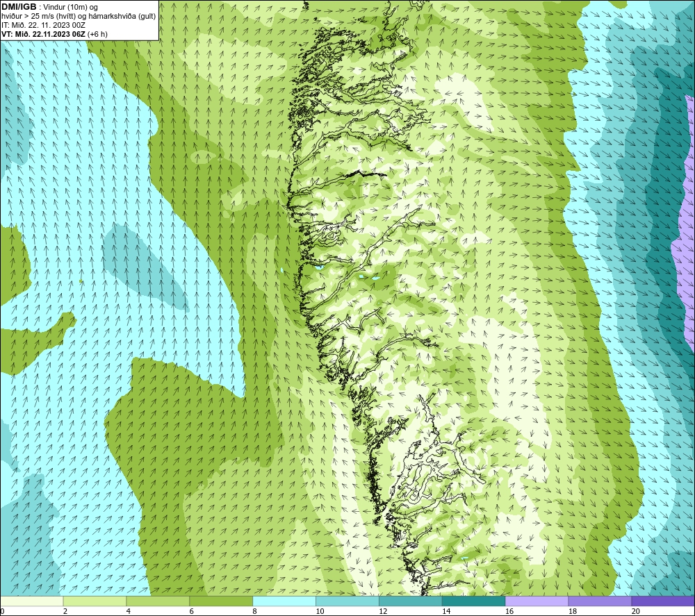Select the above-20 m/s dark purple legend swatch
The image size is (695, 616).
pyautogui.click(x=663, y=601)
